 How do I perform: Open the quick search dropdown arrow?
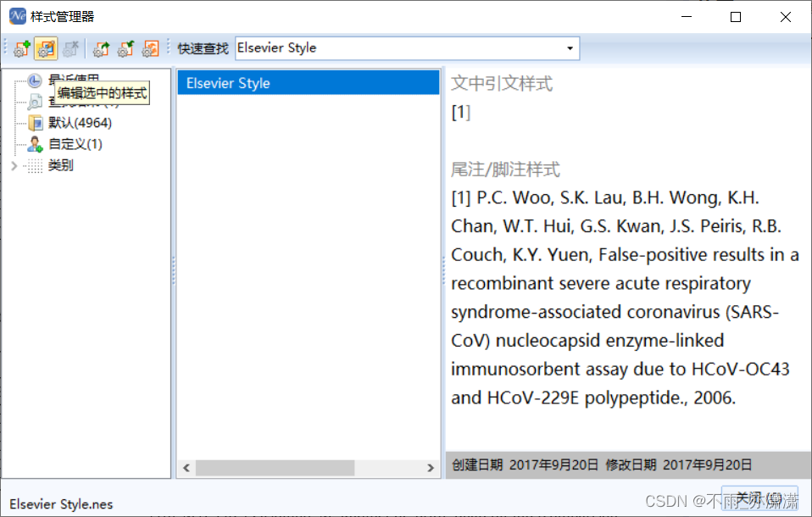point(570,48)
